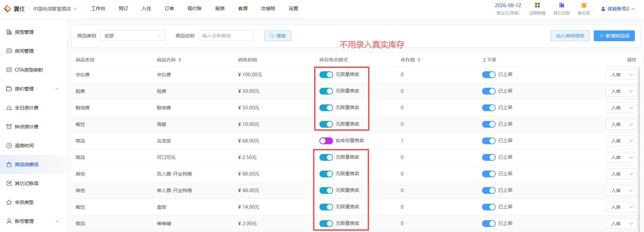Focus 商品名称 search input field
Viewport: 644px width, 232px height.
[x=226, y=36]
